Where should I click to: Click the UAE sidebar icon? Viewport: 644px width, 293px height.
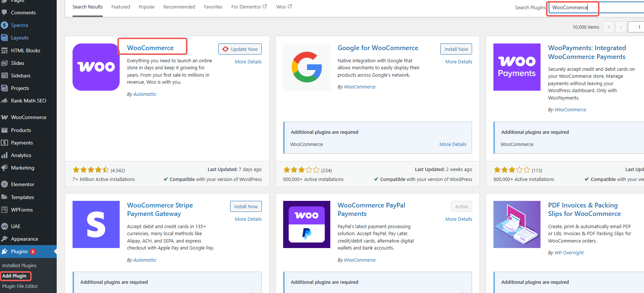point(4,226)
